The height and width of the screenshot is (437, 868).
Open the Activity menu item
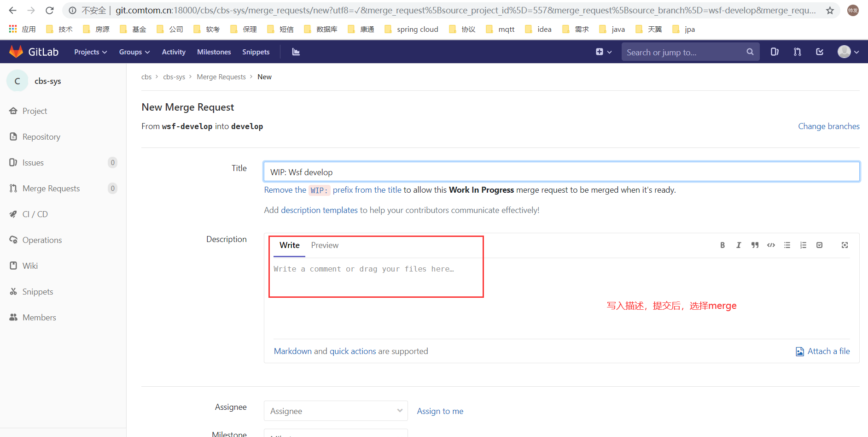(x=174, y=52)
